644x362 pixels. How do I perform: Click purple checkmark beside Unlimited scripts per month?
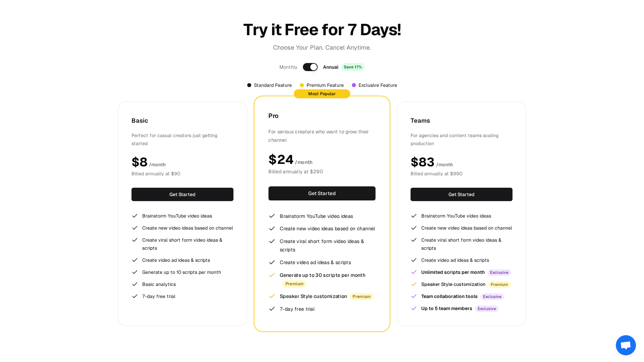[414, 272]
